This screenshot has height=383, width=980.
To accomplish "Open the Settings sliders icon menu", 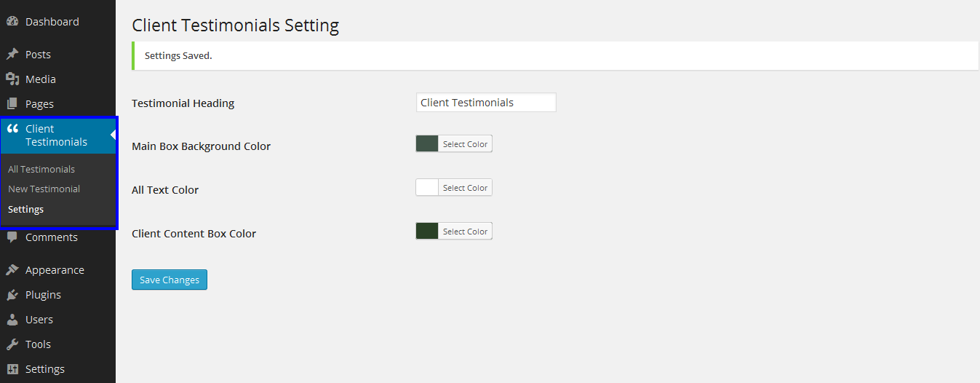I will click(12, 369).
